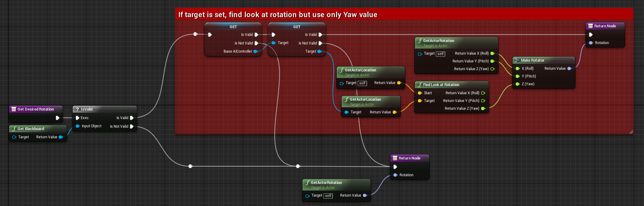The image size is (644, 206).
Task: Click the Get Desired Rotation exec output pin
Action: (57, 118)
